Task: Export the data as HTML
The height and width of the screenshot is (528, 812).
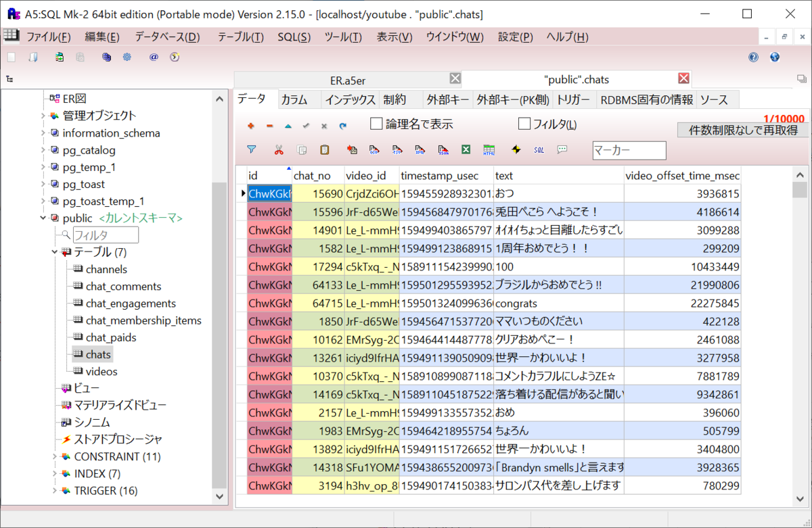Action: tap(490, 150)
